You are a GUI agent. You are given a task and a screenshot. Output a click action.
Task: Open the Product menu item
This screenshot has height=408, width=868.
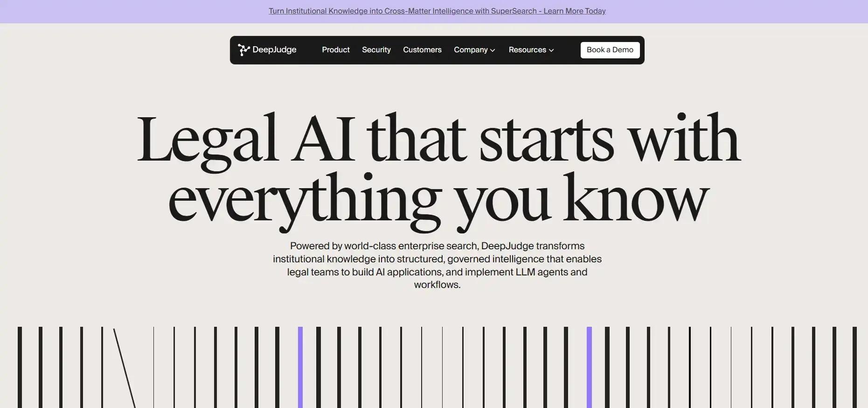(336, 50)
